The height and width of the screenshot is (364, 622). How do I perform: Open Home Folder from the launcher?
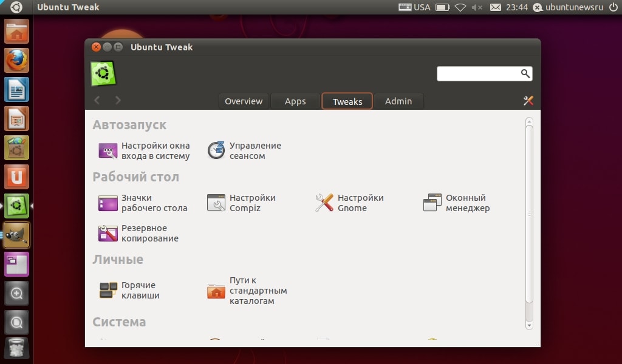tap(16, 32)
